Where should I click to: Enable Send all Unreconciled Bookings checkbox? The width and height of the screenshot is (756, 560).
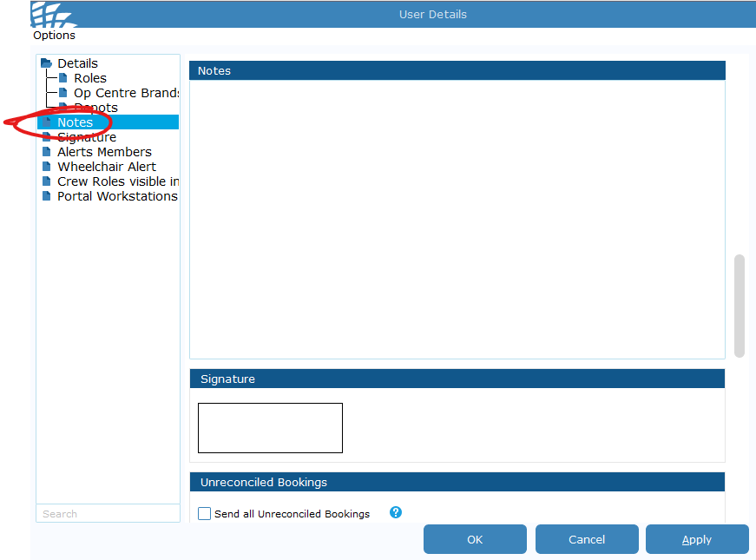[205, 514]
